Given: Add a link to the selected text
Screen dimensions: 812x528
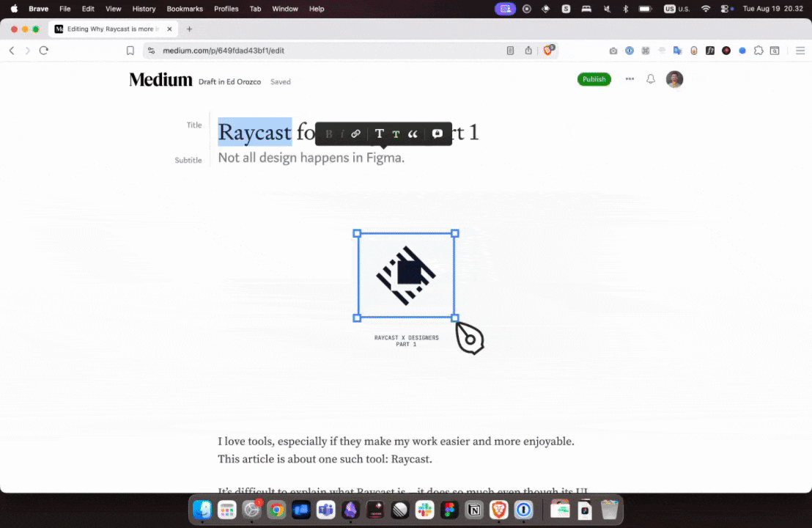Looking at the screenshot, I should [x=355, y=133].
